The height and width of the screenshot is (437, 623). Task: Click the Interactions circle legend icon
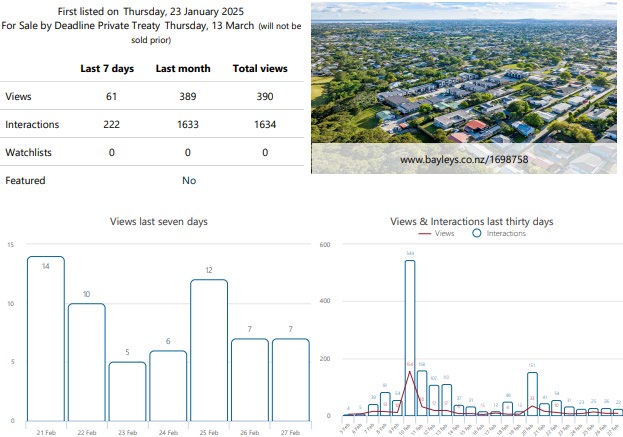(477, 233)
